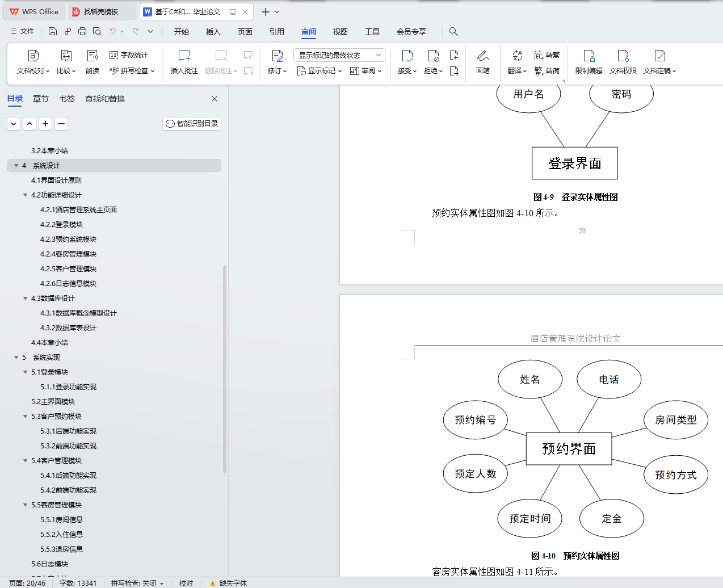Click the 朗读 read aloud icon
This screenshot has height=588, width=723.
pos(93,56)
